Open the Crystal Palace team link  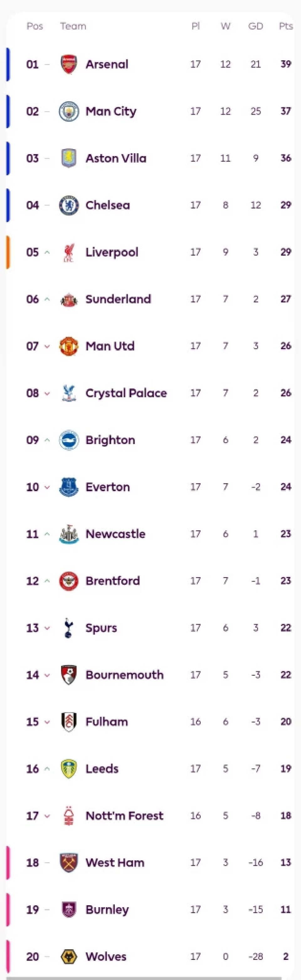(x=126, y=393)
